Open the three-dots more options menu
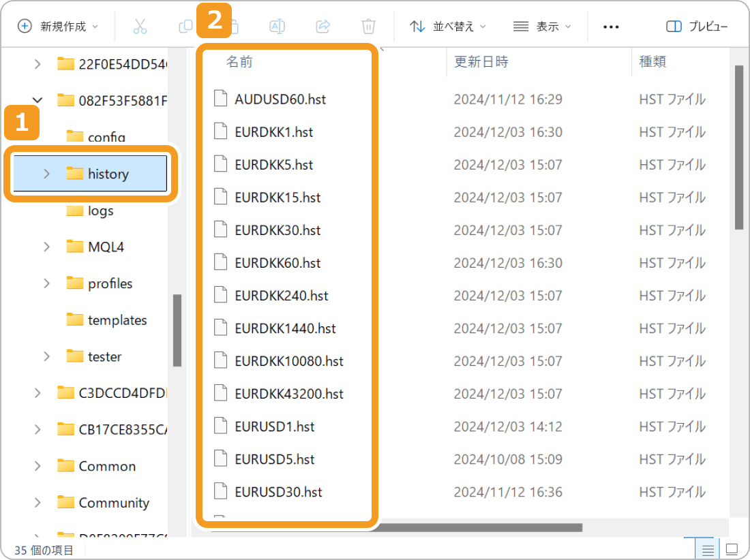The image size is (750, 560). click(611, 27)
